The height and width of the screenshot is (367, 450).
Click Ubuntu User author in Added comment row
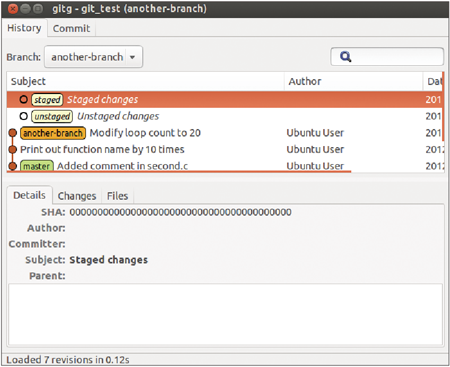click(x=315, y=166)
